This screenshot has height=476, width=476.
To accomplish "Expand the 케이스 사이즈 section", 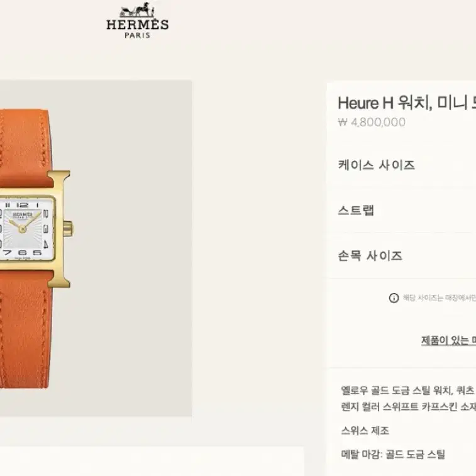I will tap(401, 165).
